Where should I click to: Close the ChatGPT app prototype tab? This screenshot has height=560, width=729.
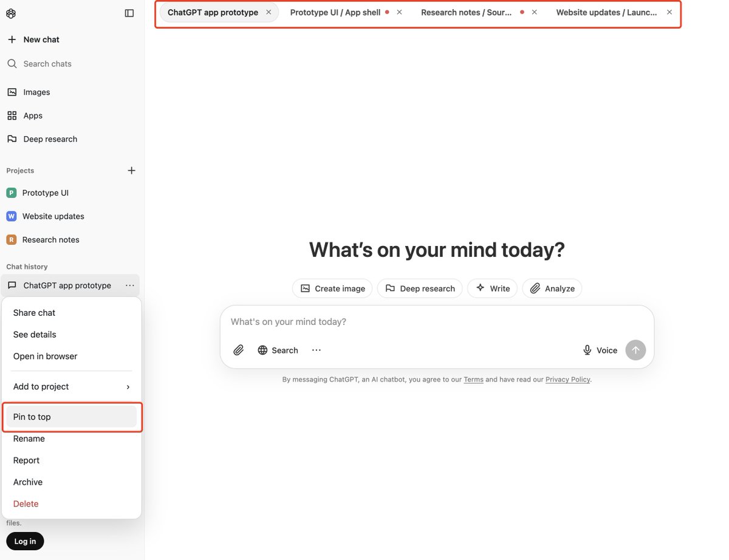click(x=269, y=12)
